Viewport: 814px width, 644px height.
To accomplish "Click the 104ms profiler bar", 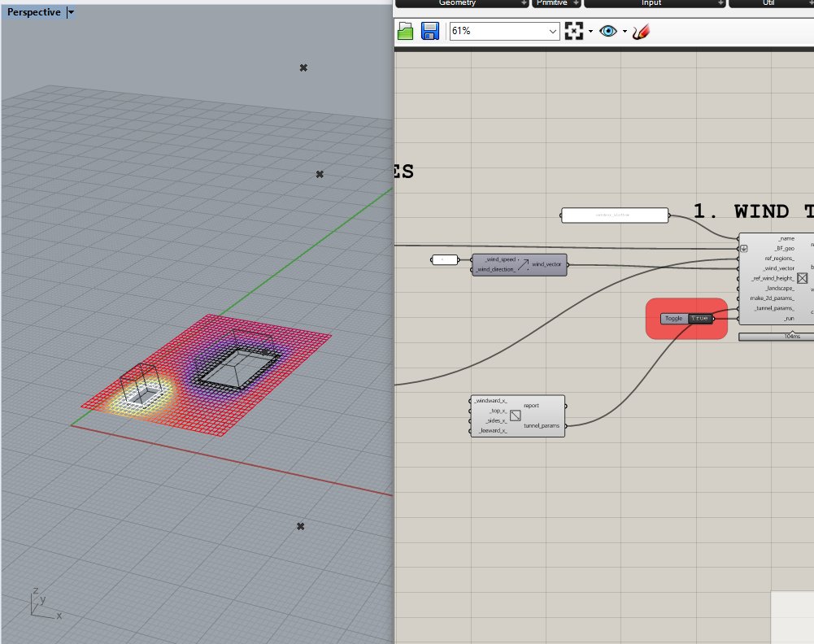I will (x=776, y=337).
